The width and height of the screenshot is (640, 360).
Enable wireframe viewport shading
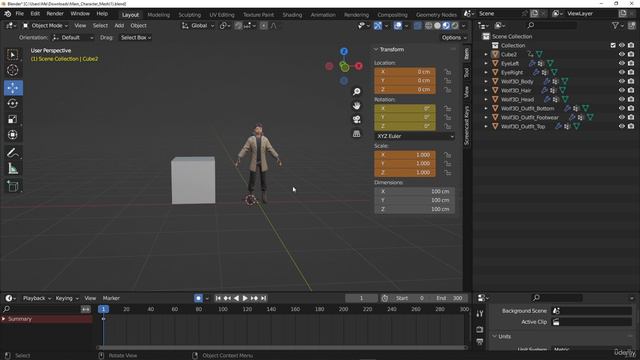coord(428,26)
